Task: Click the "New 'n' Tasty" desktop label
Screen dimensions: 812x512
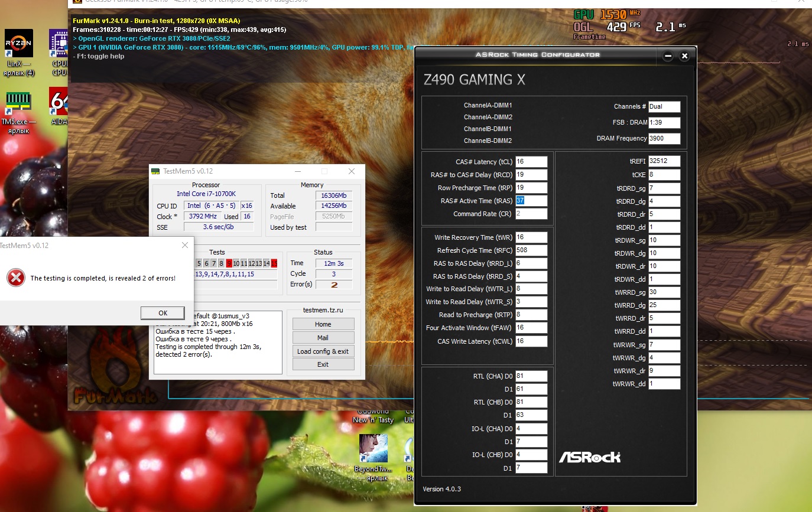Action: 373,420
